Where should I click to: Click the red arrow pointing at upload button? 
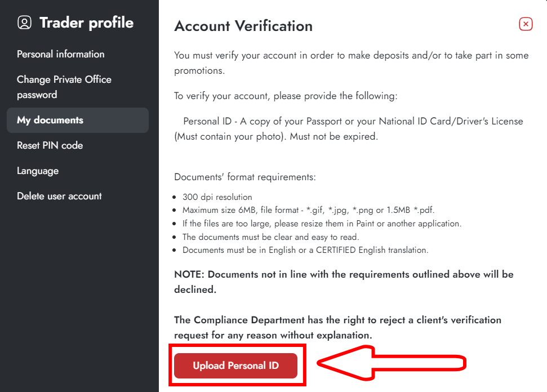pyautogui.click(x=391, y=363)
